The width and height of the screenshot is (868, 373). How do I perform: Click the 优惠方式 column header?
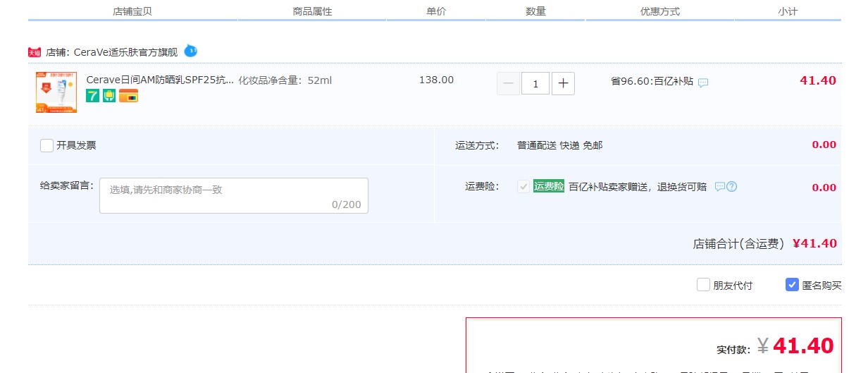point(660,11)
